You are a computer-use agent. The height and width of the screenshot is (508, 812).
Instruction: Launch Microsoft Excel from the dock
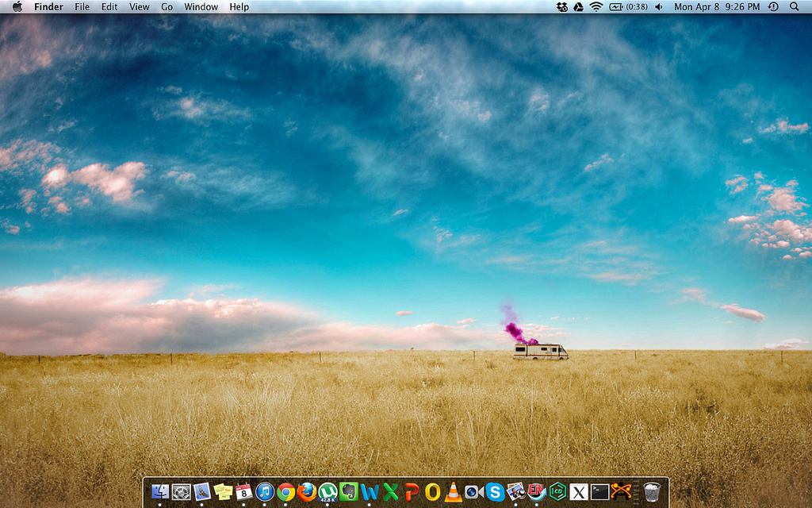pyautogui.click(x=390, y=491)
